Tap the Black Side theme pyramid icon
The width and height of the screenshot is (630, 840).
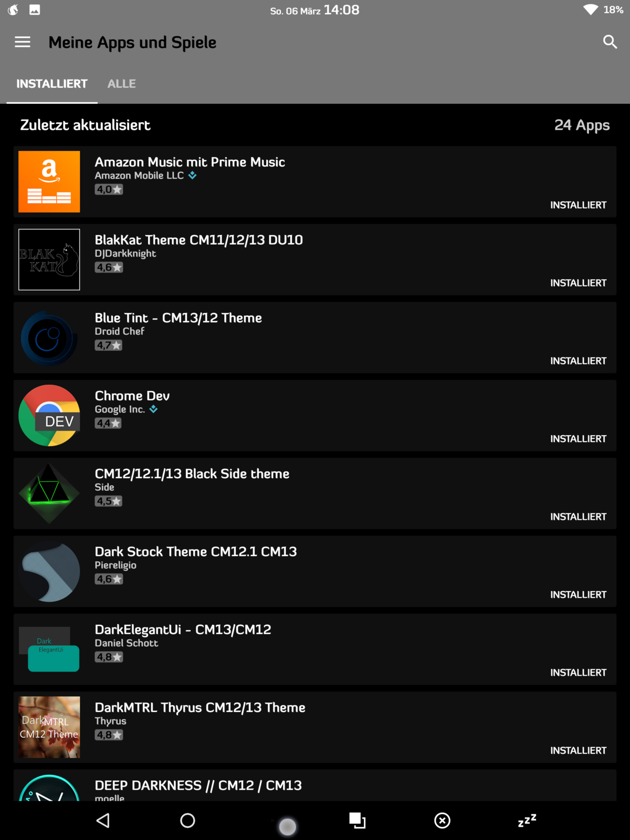point(49,493)
